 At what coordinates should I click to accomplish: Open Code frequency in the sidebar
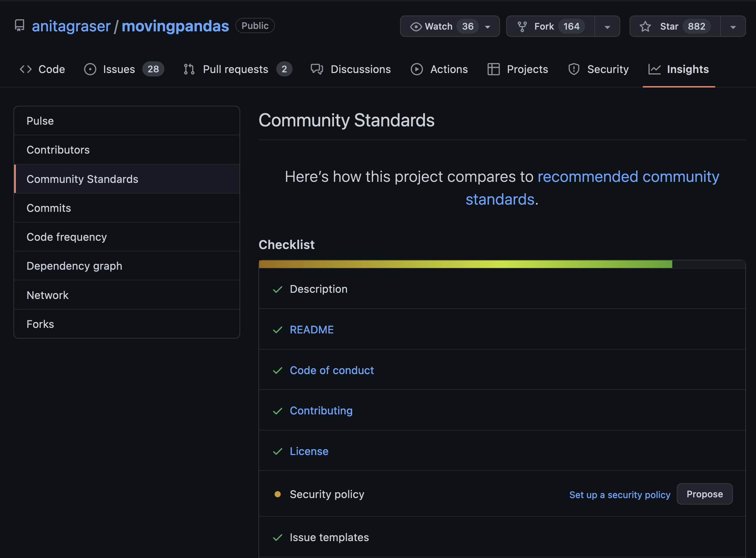127,237
